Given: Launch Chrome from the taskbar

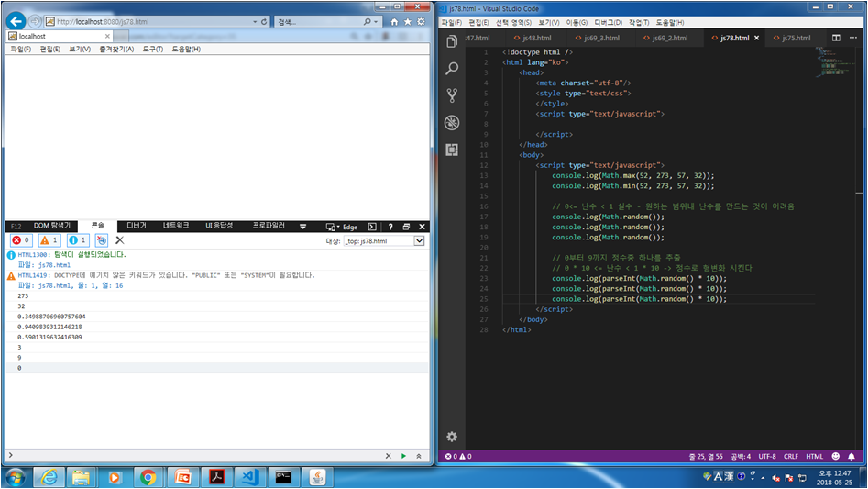Looking at the screenshot, I should (x=148, y=477).
